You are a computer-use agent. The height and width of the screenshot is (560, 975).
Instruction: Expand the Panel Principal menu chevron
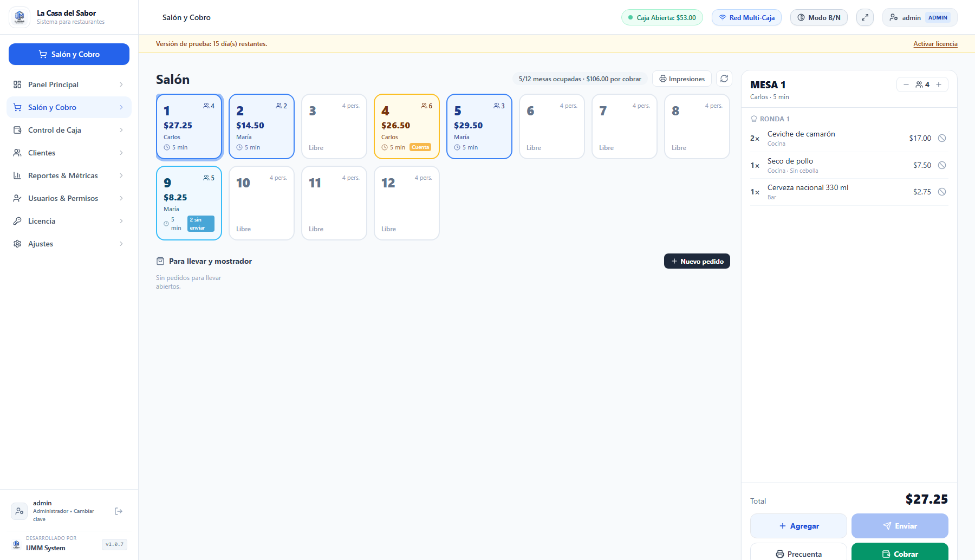tap(121, 84)
